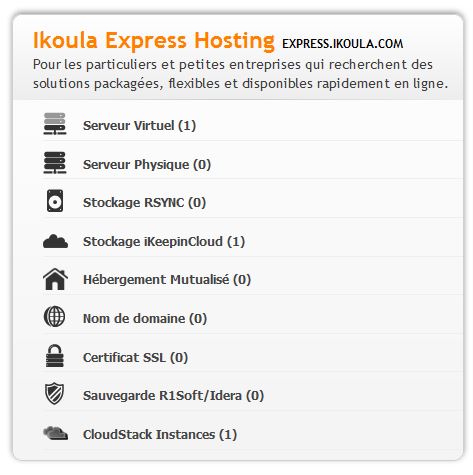Select Stockage RSYNC (0) item

click(144, 203)
